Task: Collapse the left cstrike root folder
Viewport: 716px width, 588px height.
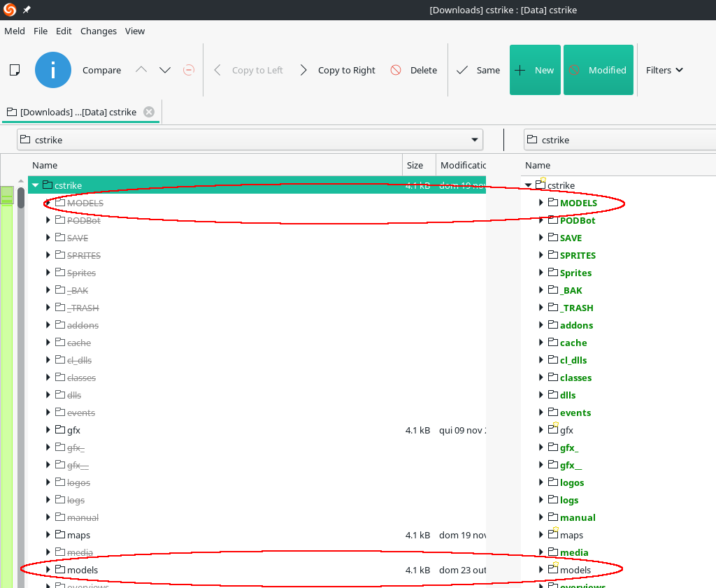Action: pyautogui.click(x=35, y=185)
